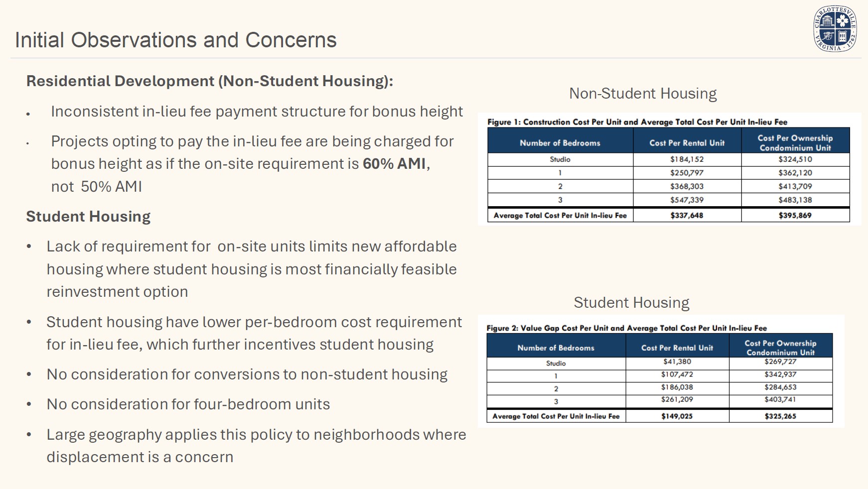The width and height of the screenshot is (868, 489).
Task: Click the $149,025 average rental fee cell
Action: point(677,416)
